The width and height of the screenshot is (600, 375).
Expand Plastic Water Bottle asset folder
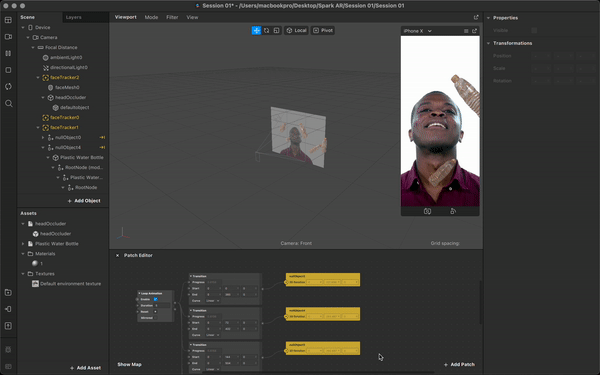pos(23,244)
